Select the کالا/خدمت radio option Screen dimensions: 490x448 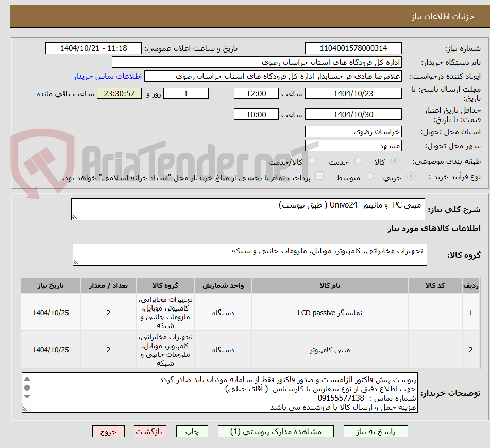(x=312, y=160)
